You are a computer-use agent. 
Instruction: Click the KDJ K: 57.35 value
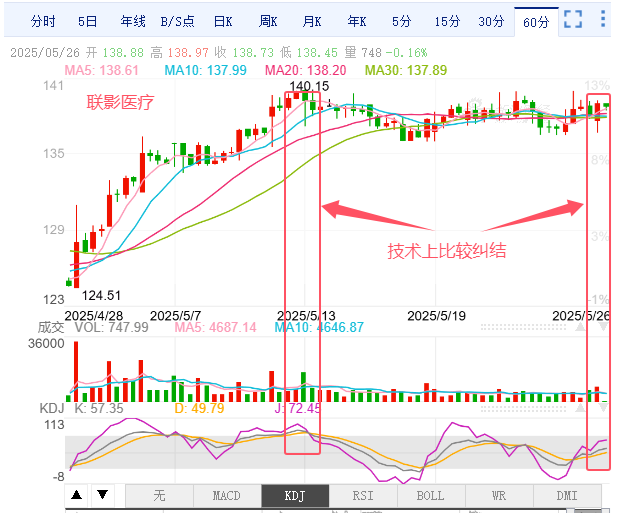pos(99,408)
